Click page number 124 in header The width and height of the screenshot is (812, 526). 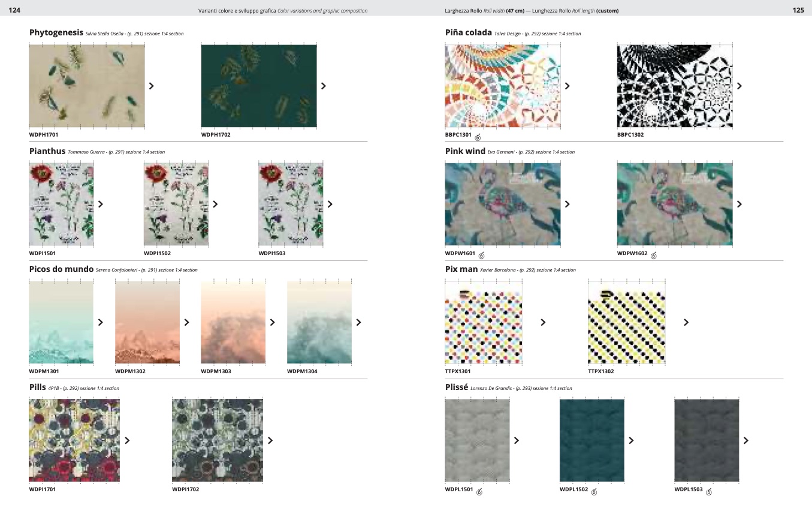(x=15, y=10)
